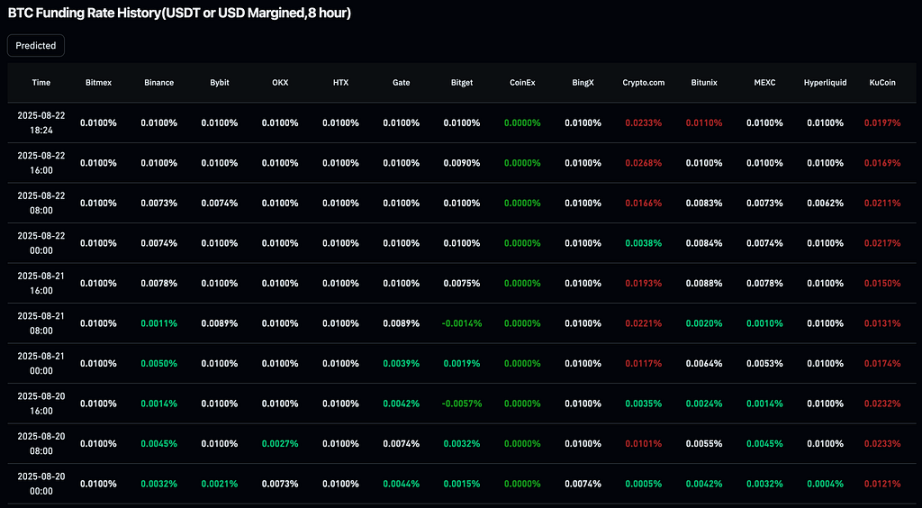Click the CoinEx column header

pyautogui.click(x=522, y=83)
